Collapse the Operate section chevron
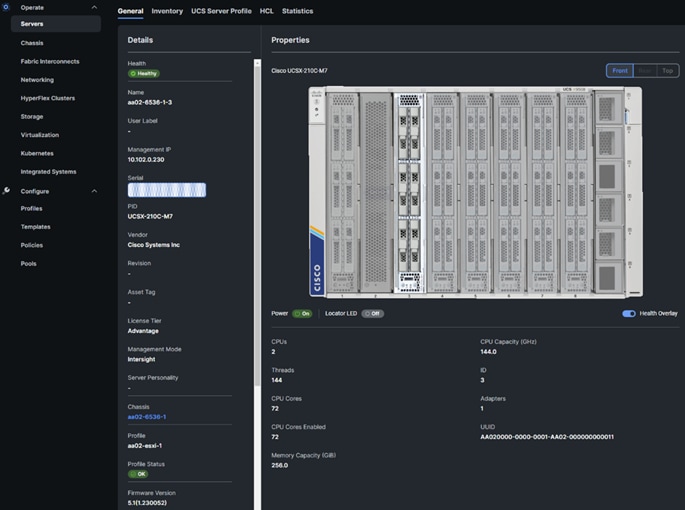Screen dimensions: 685x510 (x=94, y=7)
